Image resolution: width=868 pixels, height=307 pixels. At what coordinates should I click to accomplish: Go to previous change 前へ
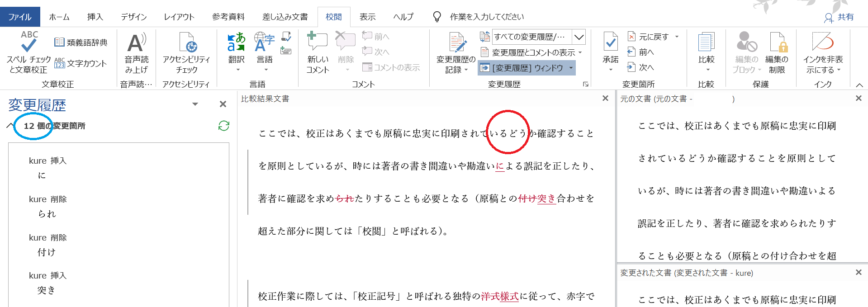click(x=640, y=52)
